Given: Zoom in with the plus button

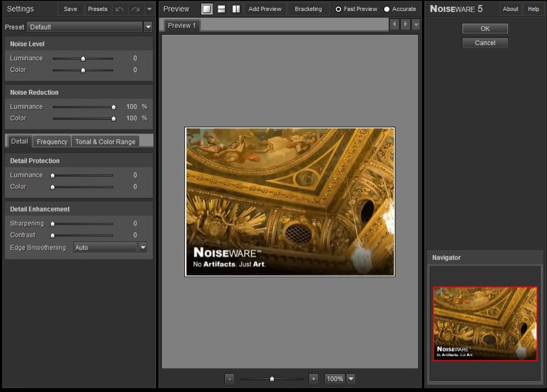Looking at the screenshot, I should point(313,378).
